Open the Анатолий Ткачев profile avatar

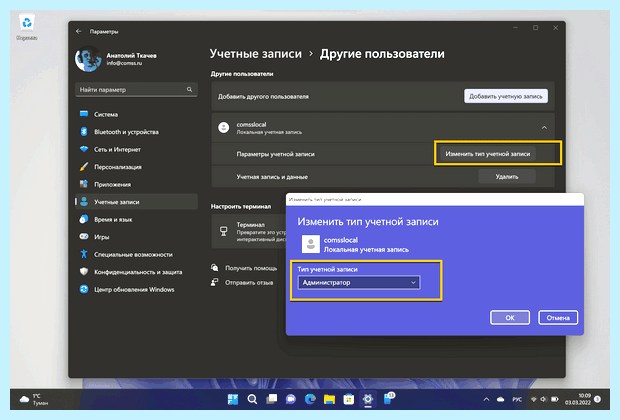pos(88,59)
